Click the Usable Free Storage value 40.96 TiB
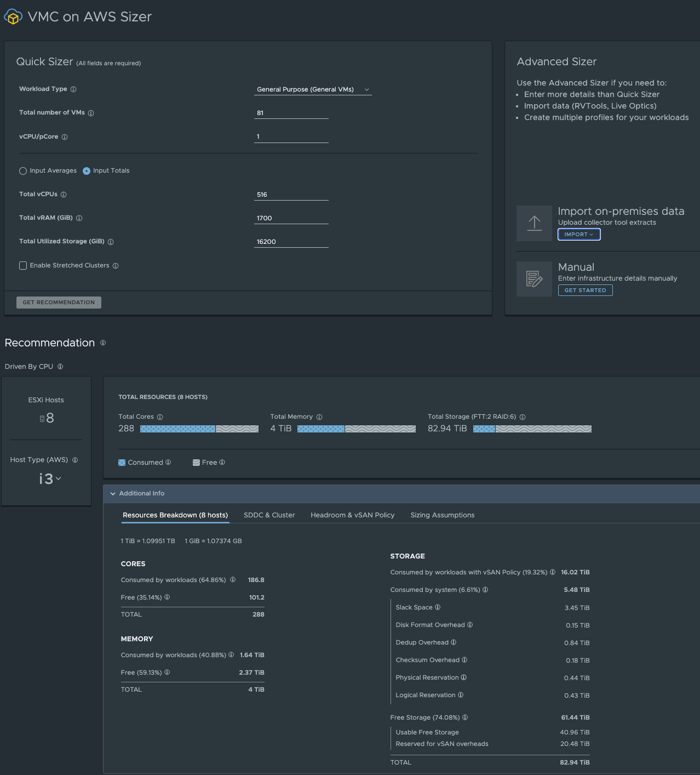 [x=575, y=732]
